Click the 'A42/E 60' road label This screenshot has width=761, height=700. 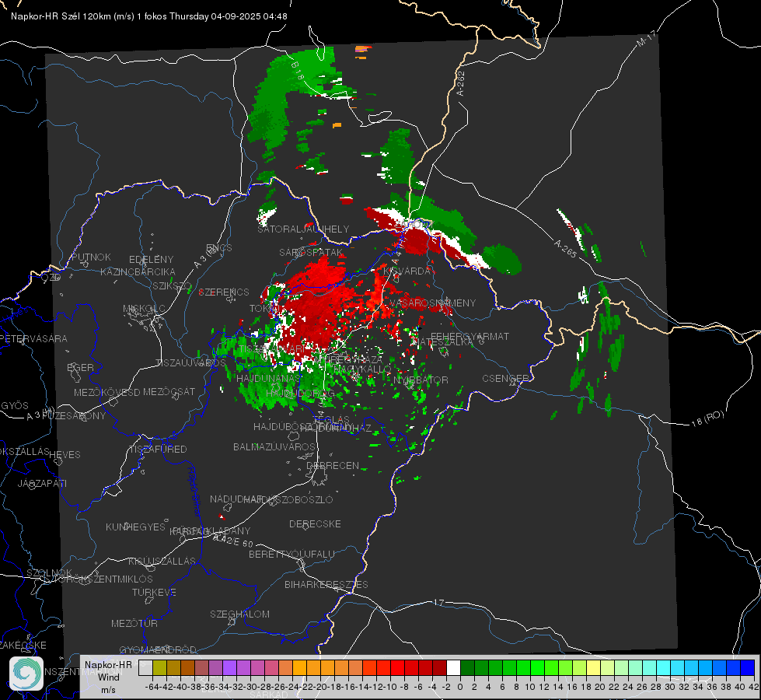pyautogui.click(x=234, y=541)
